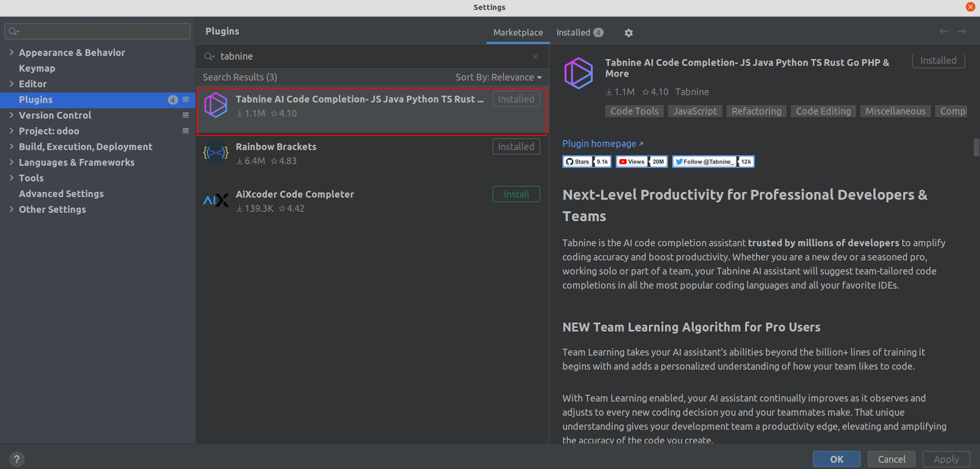This screenshot has width=980, height=469.
Task: Click the Rainbow Brackets plugin icon
Action: (215, 153)
